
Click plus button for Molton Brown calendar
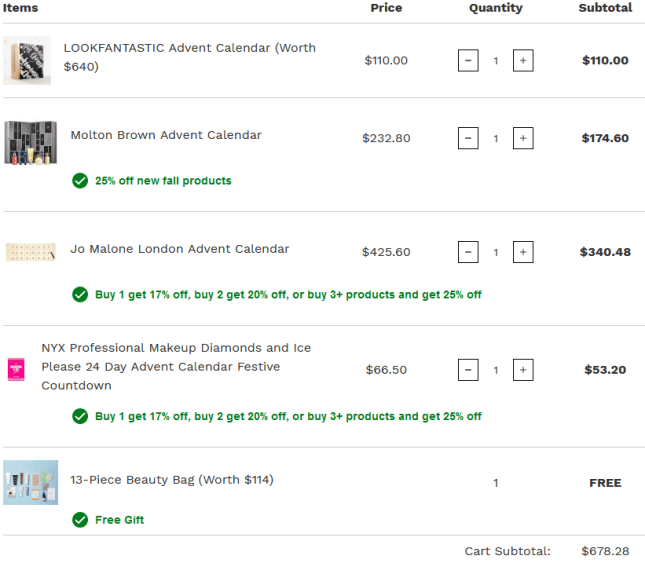522,139
